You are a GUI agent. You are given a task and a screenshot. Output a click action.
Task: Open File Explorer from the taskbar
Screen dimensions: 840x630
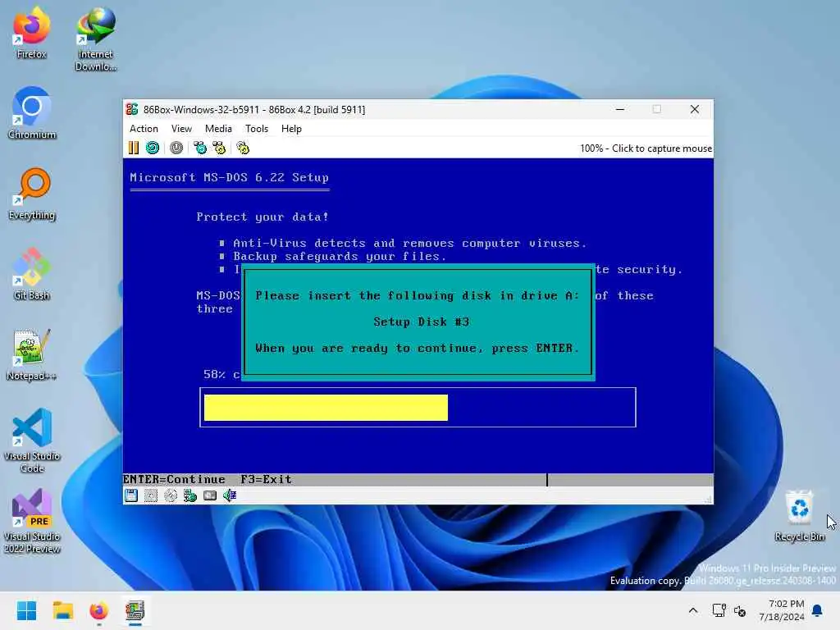pos(62,610)
